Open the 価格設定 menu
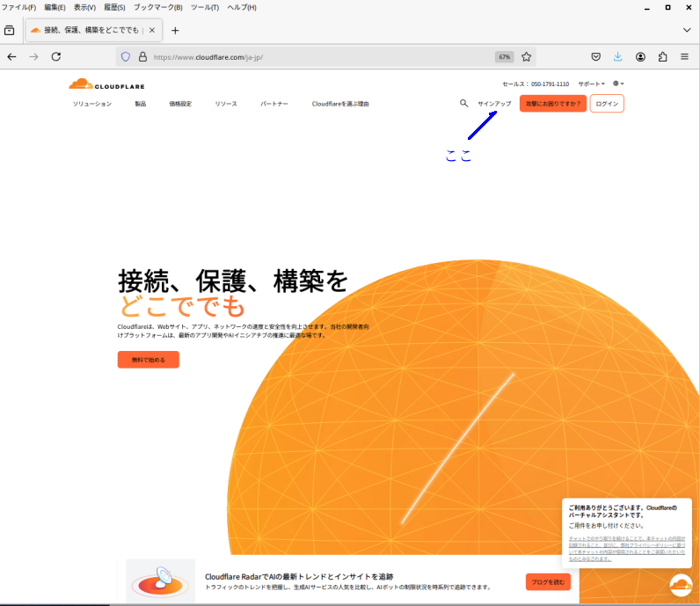 pyautogui.click(x=180, y=104)
